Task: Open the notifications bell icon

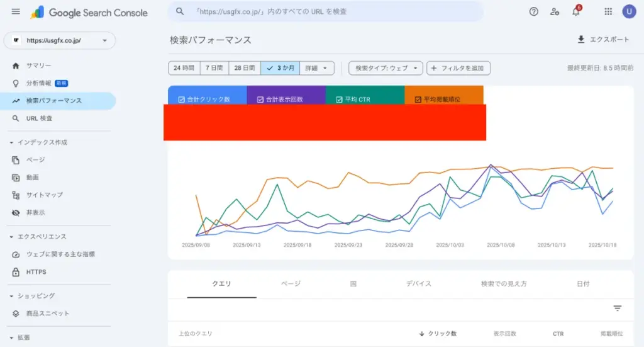Action: tap(575, 11)
